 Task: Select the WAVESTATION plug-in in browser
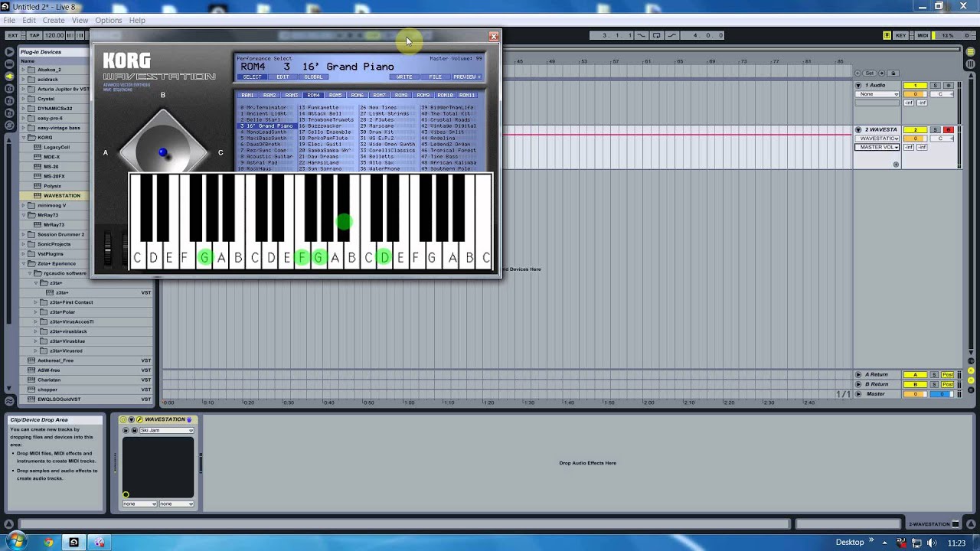click(x=61, y=196)
